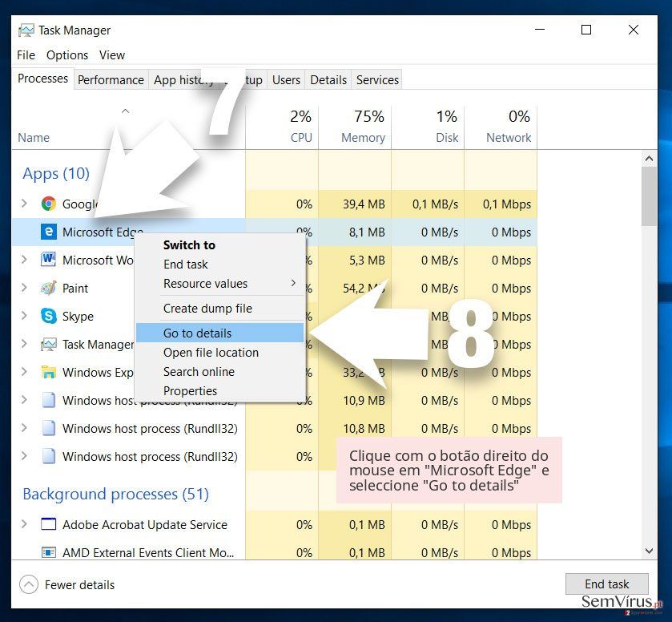Select Go to details in context menu

click(219, 333)
